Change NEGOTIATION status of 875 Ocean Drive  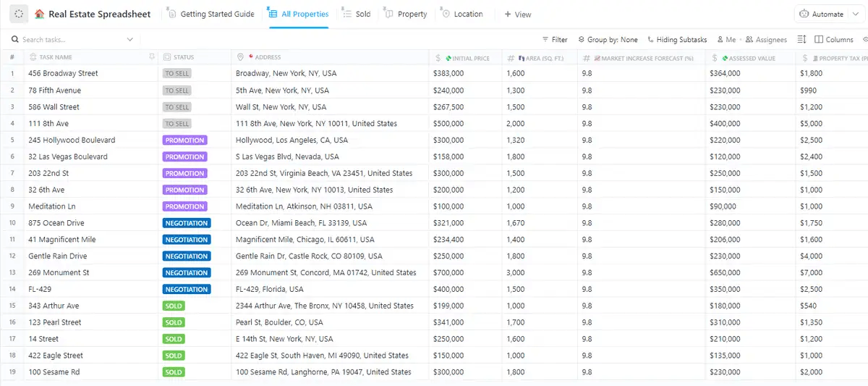186,223
